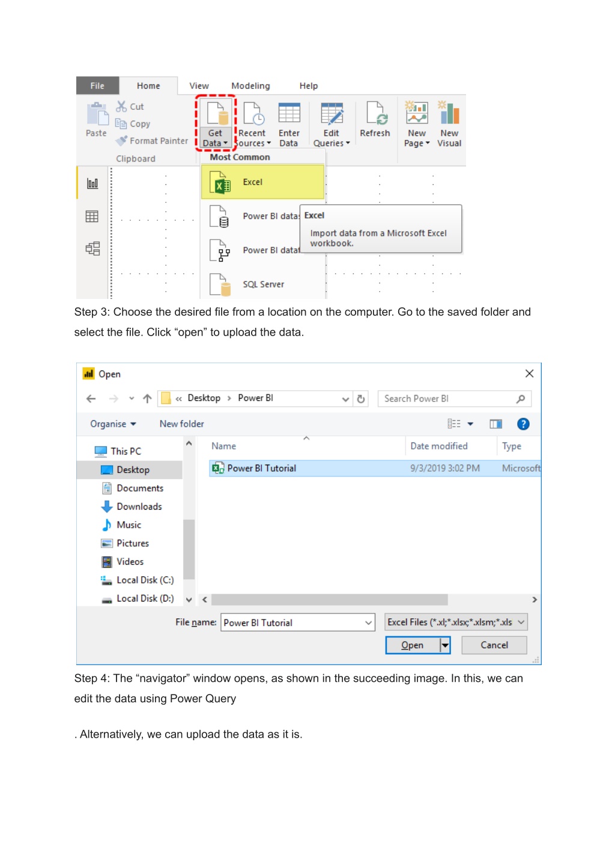Select Documents in navigation pane
This screenshot has height=868, width=615.
tap(133, 488)
